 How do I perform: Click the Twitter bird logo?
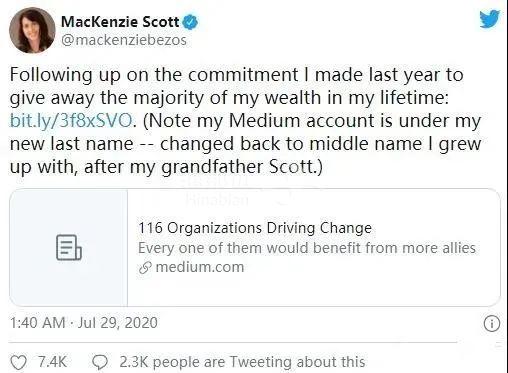(490, 19)
